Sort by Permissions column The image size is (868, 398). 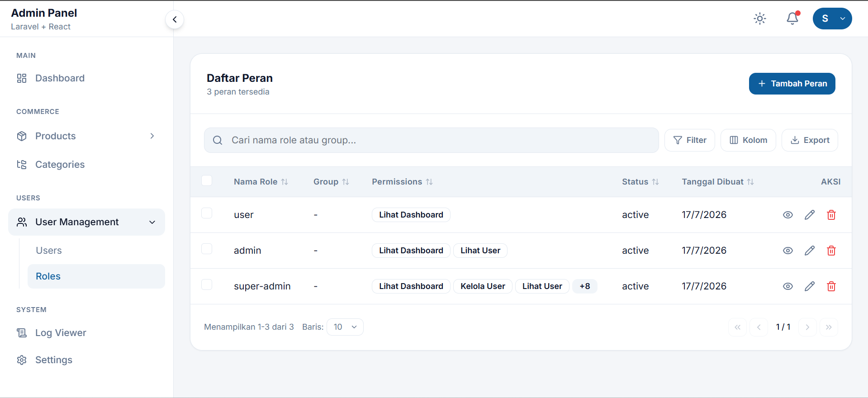[402, 182]
